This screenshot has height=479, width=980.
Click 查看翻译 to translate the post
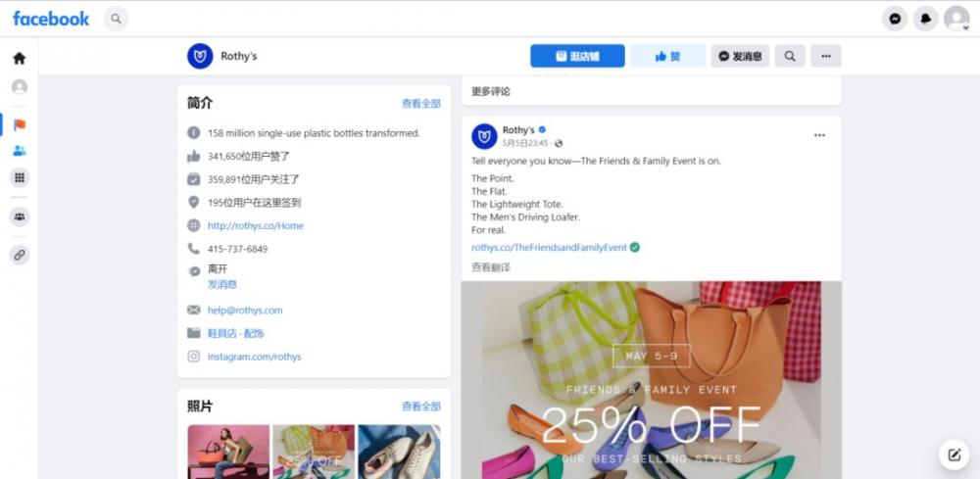click(491, 267)
